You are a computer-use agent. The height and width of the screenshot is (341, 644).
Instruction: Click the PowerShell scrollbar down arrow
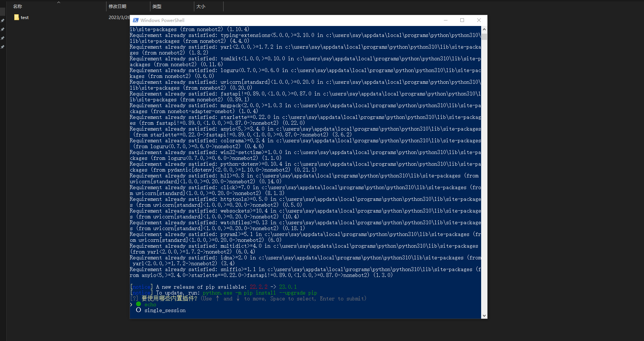click(484, 315)
